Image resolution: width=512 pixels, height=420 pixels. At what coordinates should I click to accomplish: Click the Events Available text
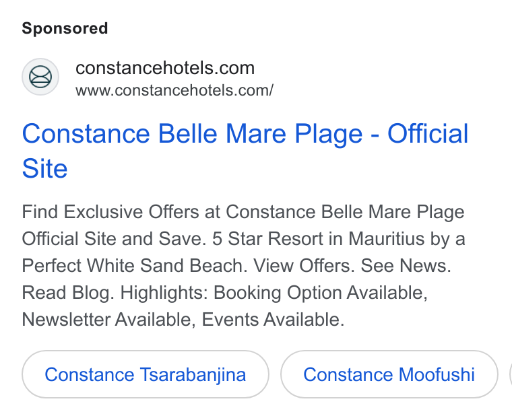pyautogui.click(x=273, y=319)
